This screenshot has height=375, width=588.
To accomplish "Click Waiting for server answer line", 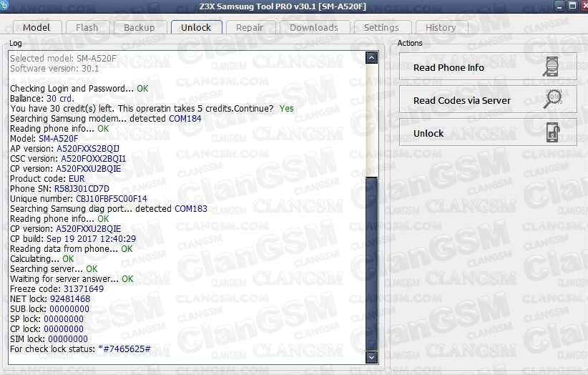I will tap(72, 278).
